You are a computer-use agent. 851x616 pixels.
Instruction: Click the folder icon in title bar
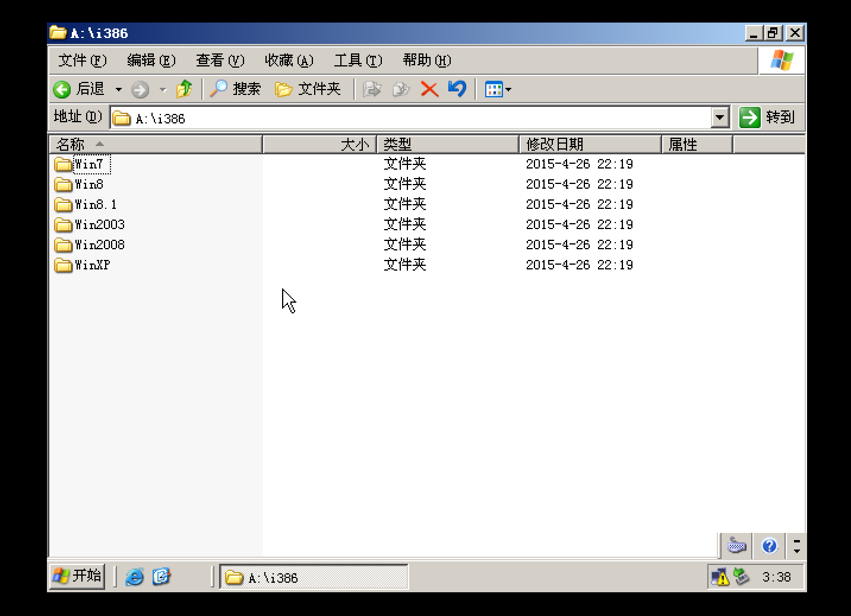[58, 33]
